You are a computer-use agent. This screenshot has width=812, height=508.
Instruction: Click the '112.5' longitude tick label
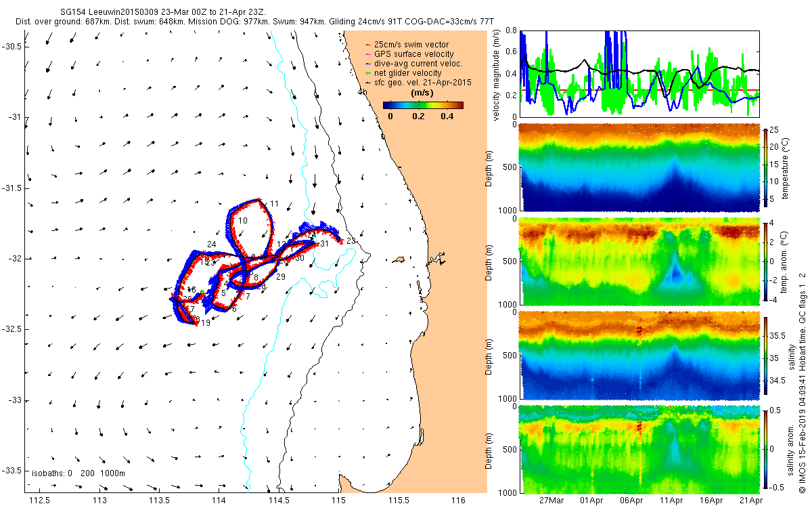coord(40,501)
